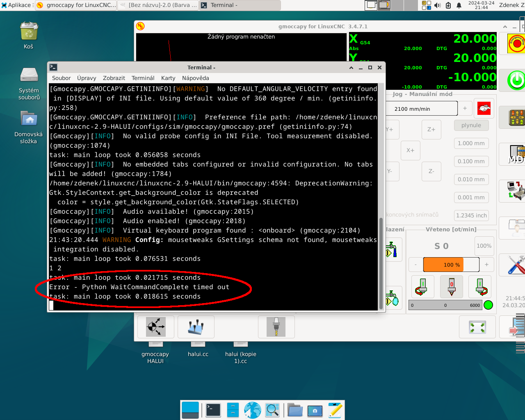
Task: Open folder icon in dock
Action: (295, 410)
